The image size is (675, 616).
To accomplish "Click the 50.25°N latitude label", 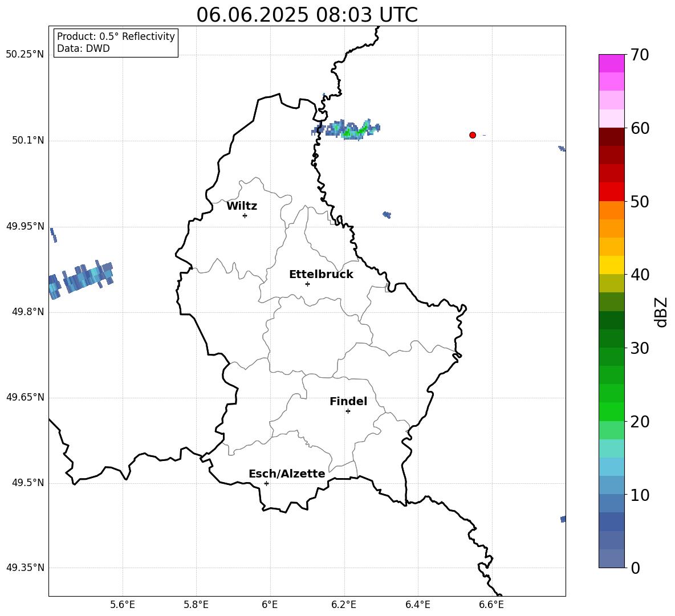I will point(25,55).
